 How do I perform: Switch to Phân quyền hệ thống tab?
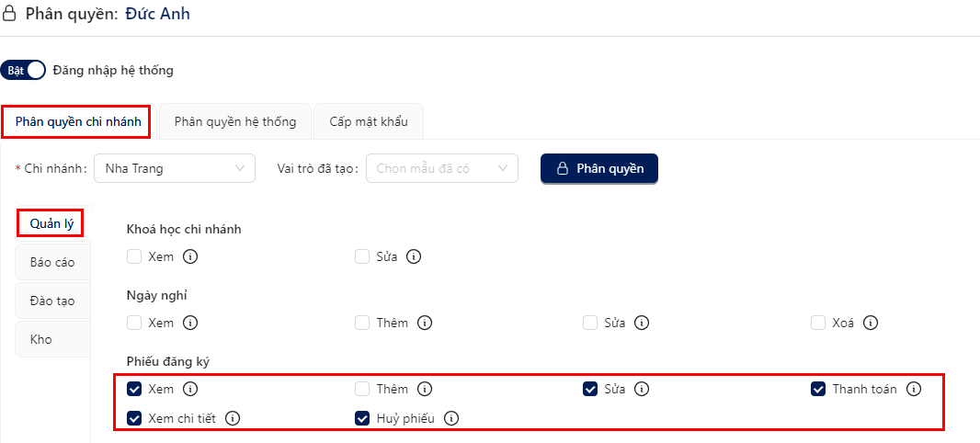tap(235, 122)
